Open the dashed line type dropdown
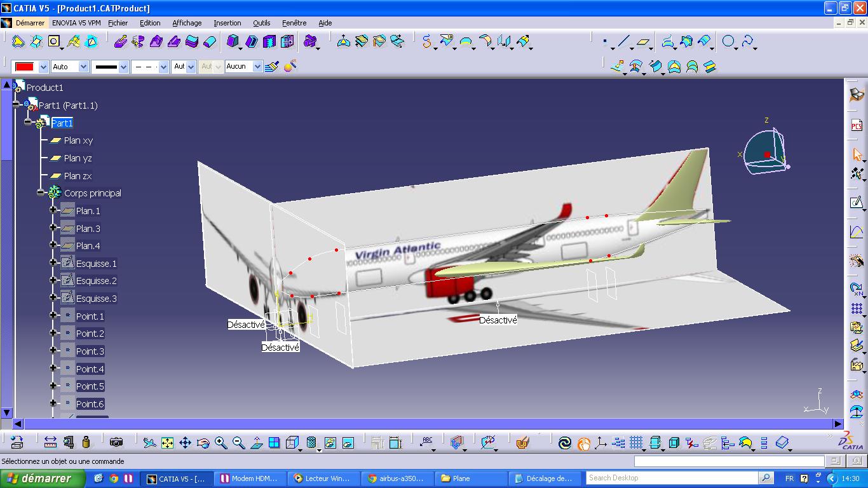Screen dimensions: 868x488 pyautogui.click(x=163, y=67)
